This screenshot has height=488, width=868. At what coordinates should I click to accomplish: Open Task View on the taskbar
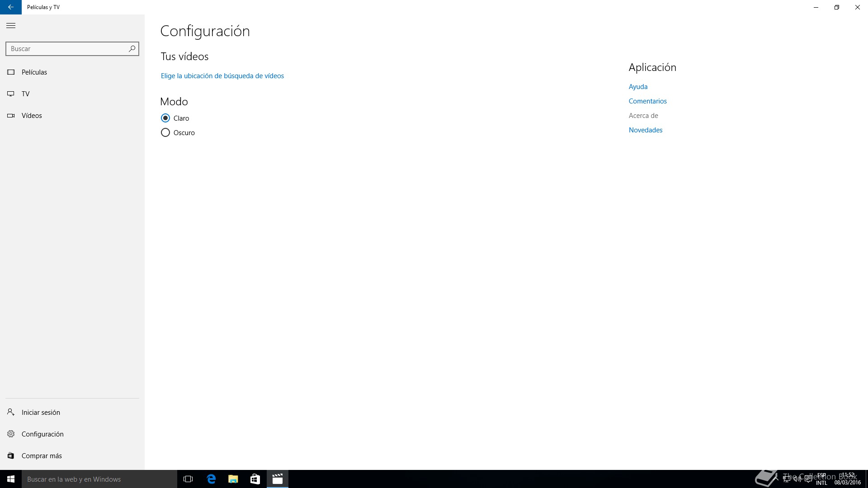188,479
